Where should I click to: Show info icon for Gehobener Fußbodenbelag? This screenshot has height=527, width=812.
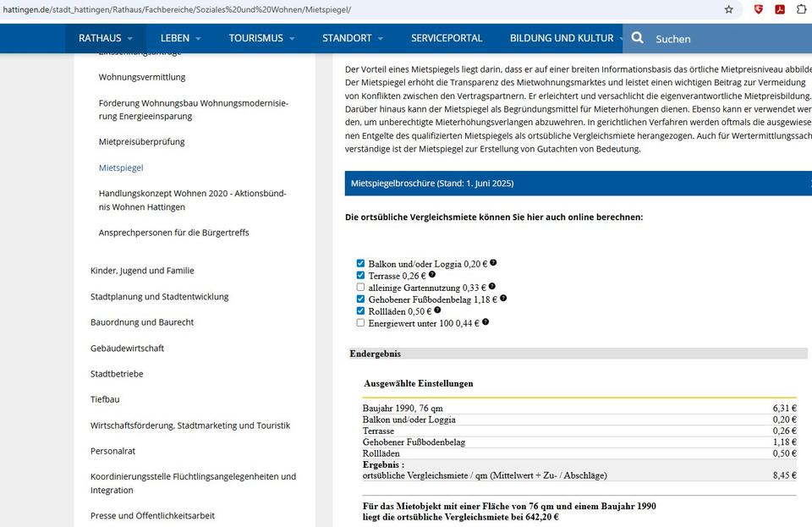pyautogui.click(x=503, y=298)
